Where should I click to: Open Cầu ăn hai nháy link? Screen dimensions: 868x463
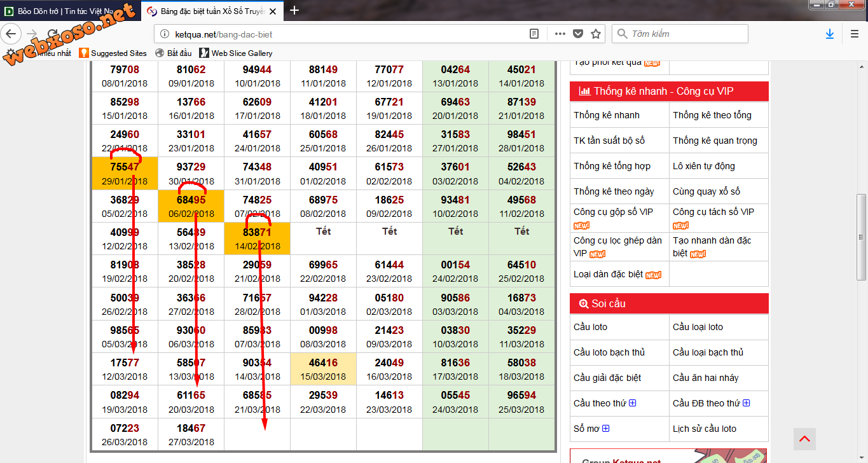pyautogui.click(x=706, y=378)
